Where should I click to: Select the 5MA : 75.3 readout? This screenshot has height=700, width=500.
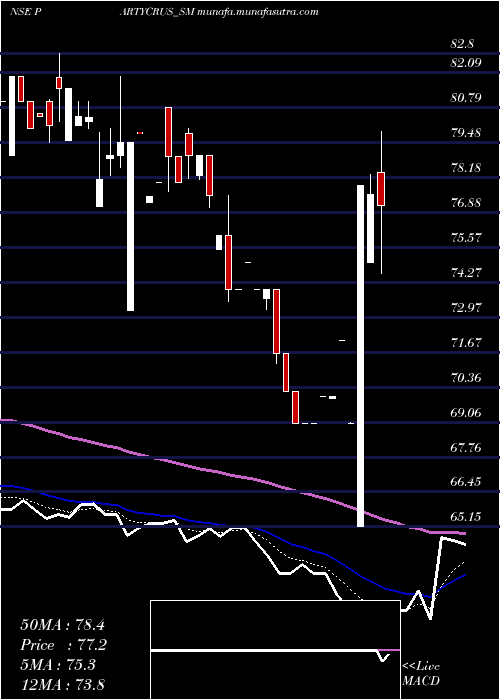click(57, 665)
